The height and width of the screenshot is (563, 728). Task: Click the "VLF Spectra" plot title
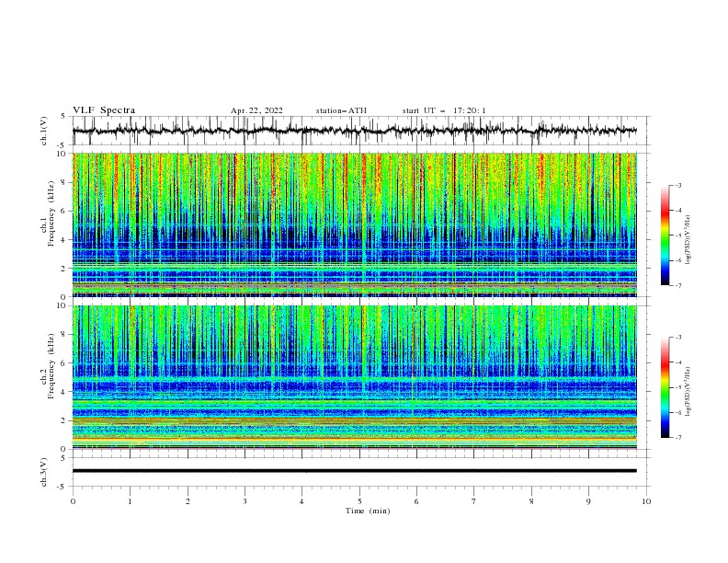tap(104, 110)
